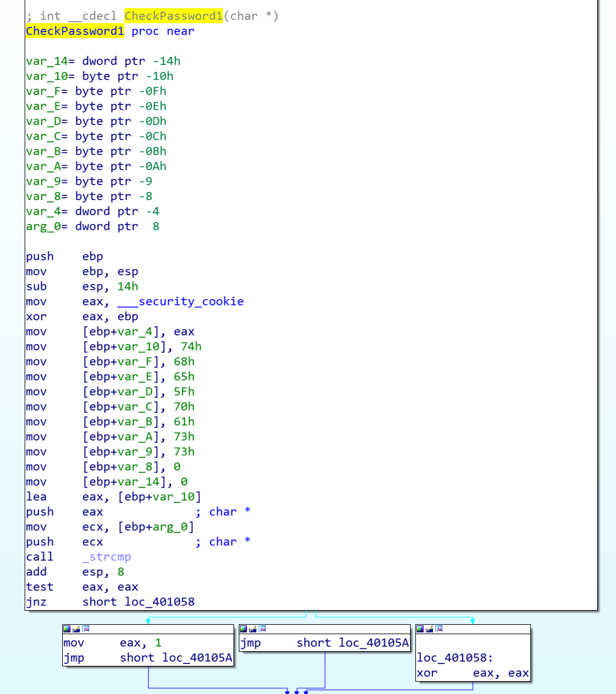
Task: Click loc_40105A in the middle jmp node
Action: [374, 643]
